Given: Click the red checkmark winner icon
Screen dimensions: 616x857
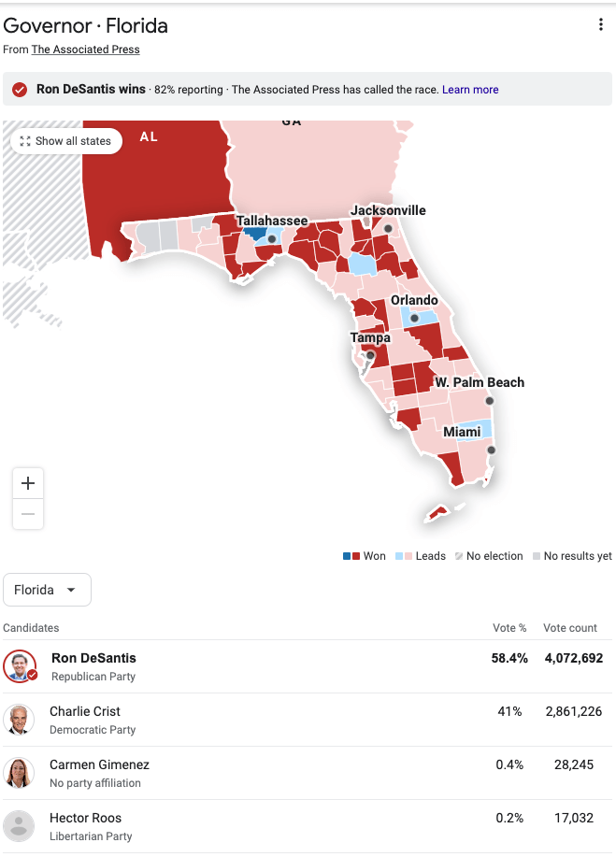Looking at the screenshot, I should 20,90.
